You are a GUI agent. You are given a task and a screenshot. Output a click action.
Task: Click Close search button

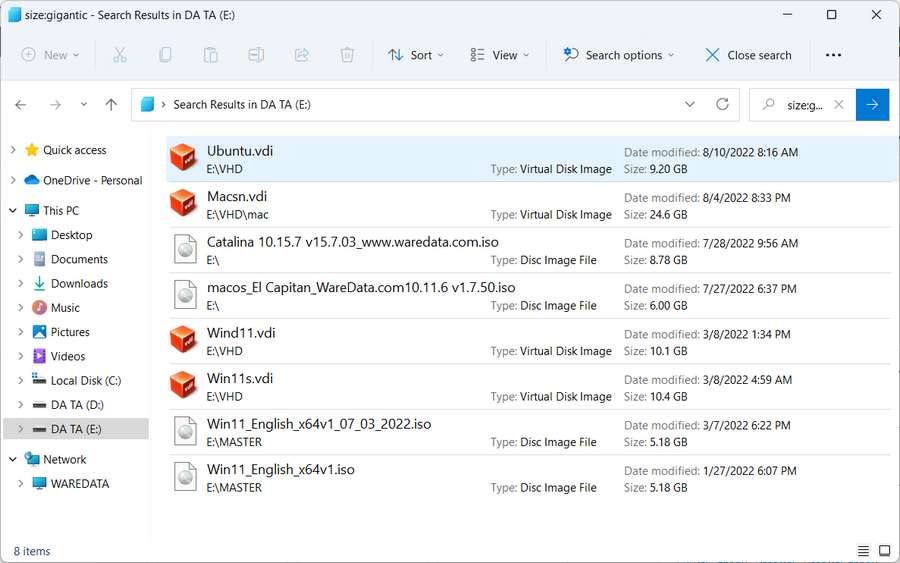(748, 55)
